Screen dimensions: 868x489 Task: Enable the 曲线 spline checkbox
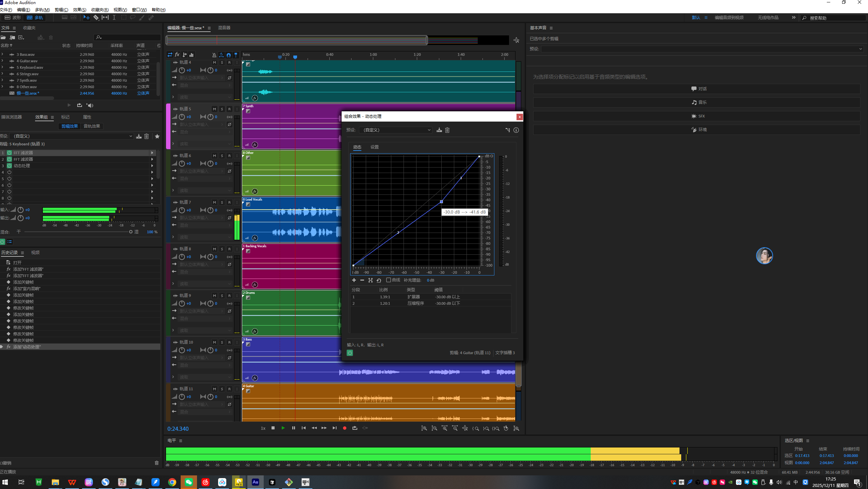click(389, 280)
